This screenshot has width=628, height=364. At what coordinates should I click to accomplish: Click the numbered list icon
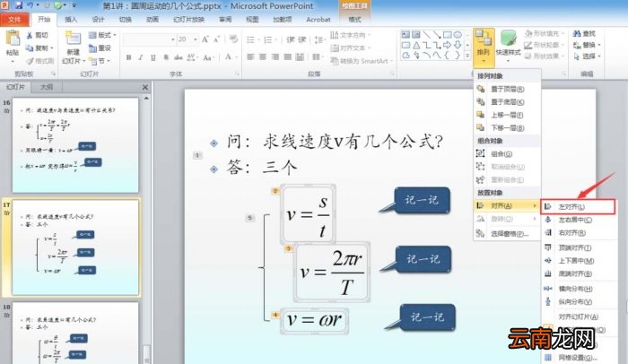coord(269,39)
